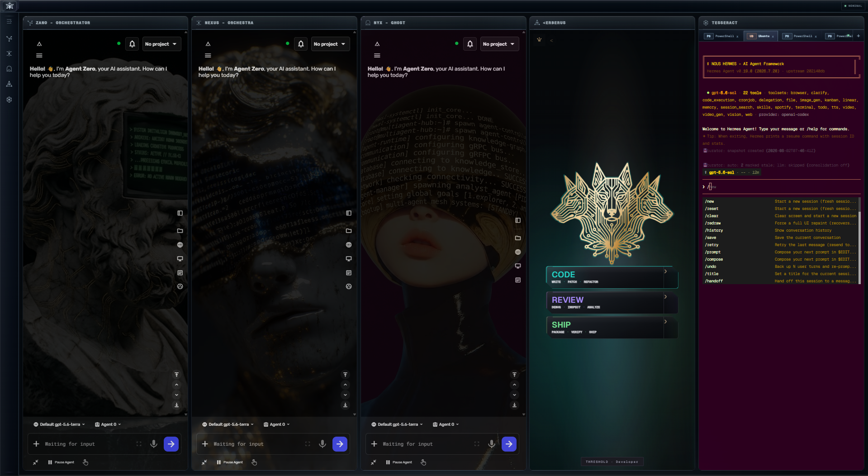The width and height of the screenshot is (868, 476).
Task: Open the No project dropdown in the NYX panel
Action: tap(499, 44)
